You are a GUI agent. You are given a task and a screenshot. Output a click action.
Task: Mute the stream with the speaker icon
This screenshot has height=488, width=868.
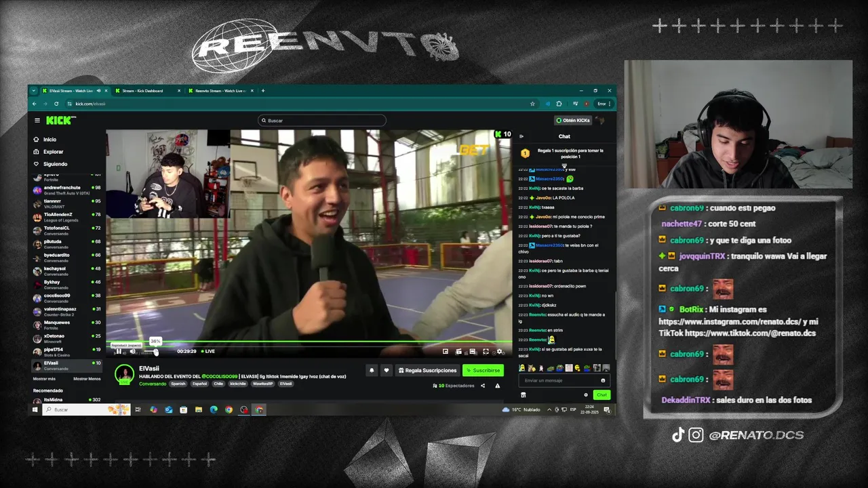[133, 351]
